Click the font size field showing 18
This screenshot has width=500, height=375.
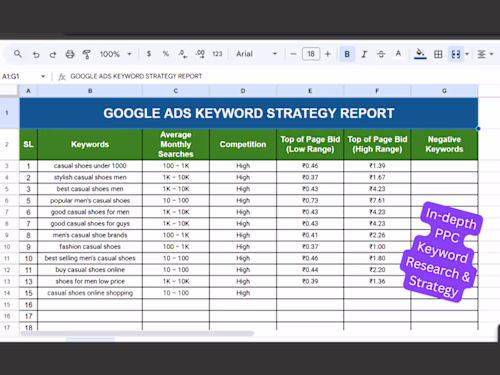coord(311,54)
